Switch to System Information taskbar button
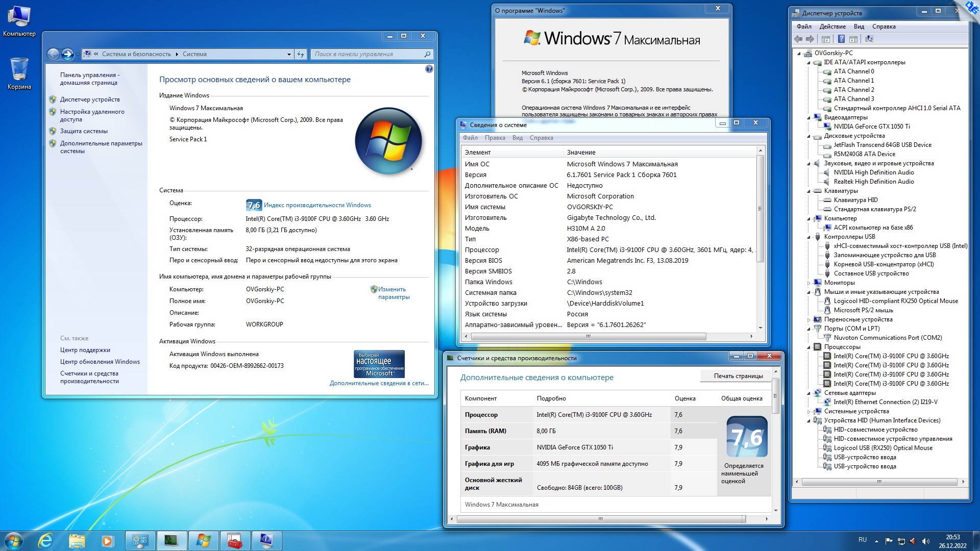This screenshot has width=980, height=551. [266, 541]
